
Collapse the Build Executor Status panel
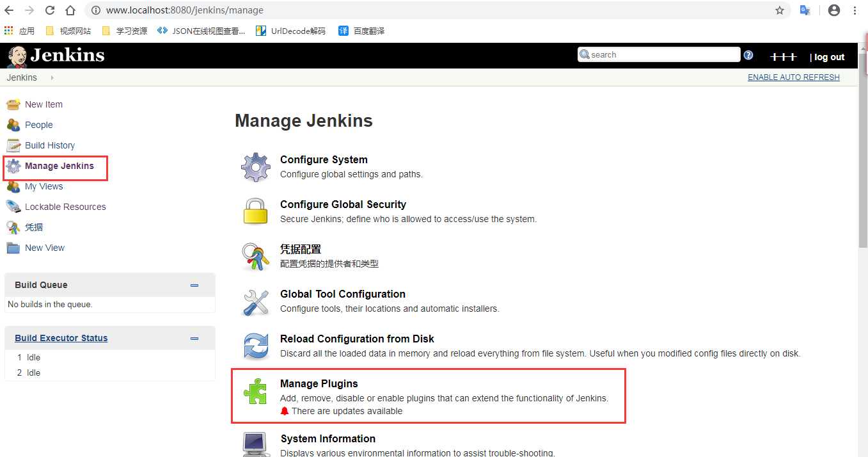click(194, 339)
